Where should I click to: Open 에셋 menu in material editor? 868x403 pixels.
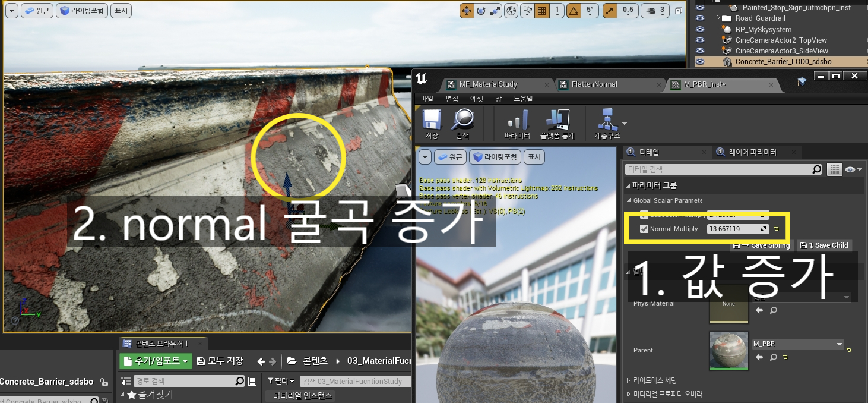(477, 99)
